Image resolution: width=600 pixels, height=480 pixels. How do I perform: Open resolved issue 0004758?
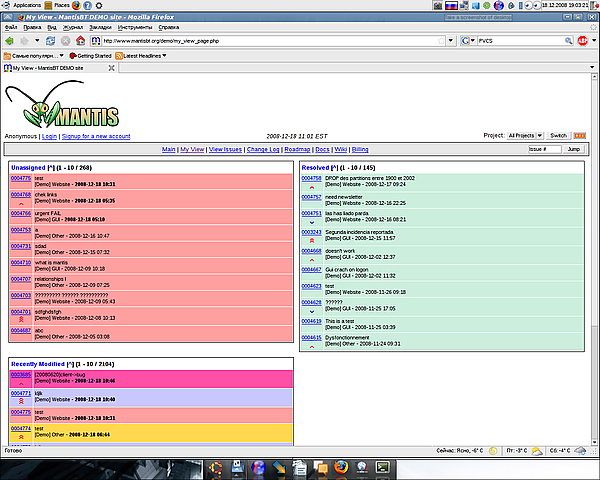pyautogui.click(x=311, y=178)
